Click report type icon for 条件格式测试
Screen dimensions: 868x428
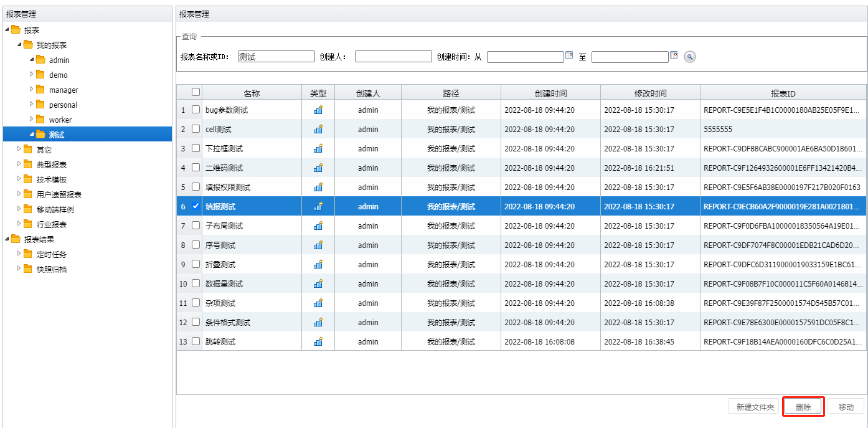pos(318,322)
